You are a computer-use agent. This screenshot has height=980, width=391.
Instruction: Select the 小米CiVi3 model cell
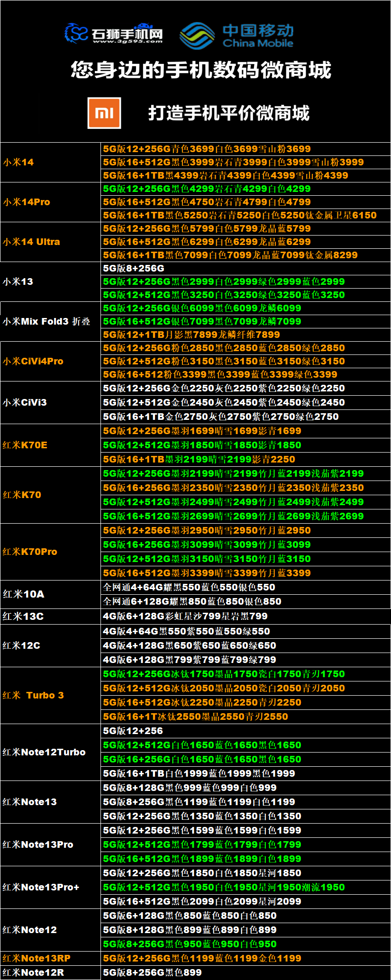click(x=51, y=402)
